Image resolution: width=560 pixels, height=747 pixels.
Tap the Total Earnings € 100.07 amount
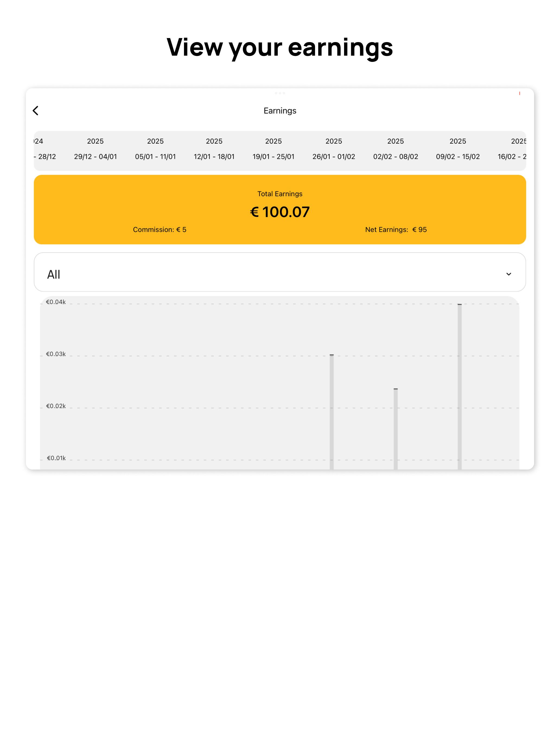pyautogui.click(x=280, y=212)
